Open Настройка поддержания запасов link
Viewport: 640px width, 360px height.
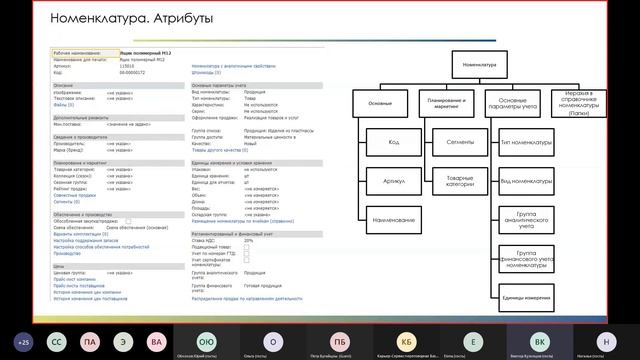pos(86,241)
